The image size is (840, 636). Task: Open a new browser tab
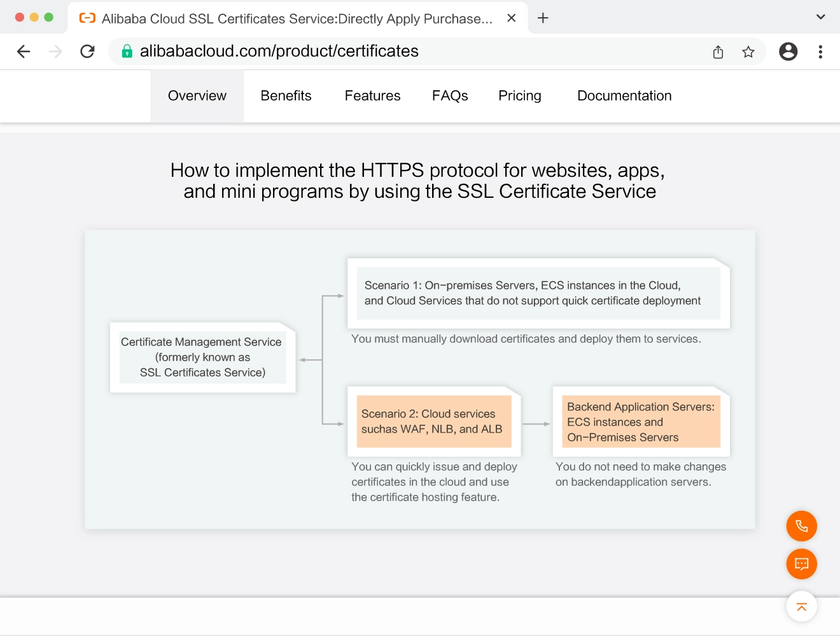click(x=543, y=18)
